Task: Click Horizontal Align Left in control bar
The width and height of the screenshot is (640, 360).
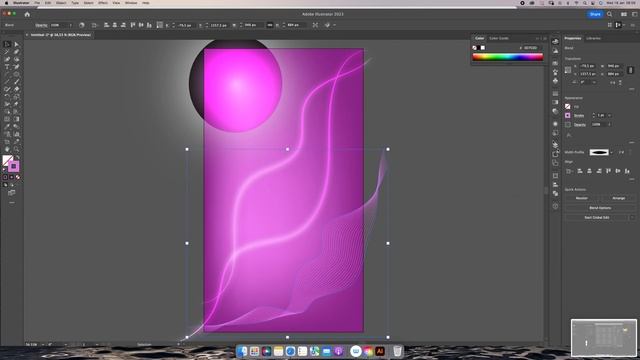Action: (107, 25)
